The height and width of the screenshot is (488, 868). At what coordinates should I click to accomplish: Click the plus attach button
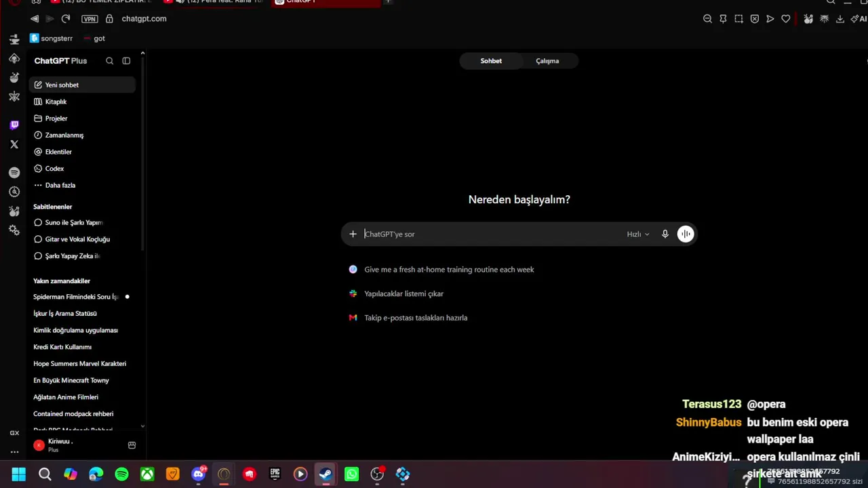click(353, 234)
